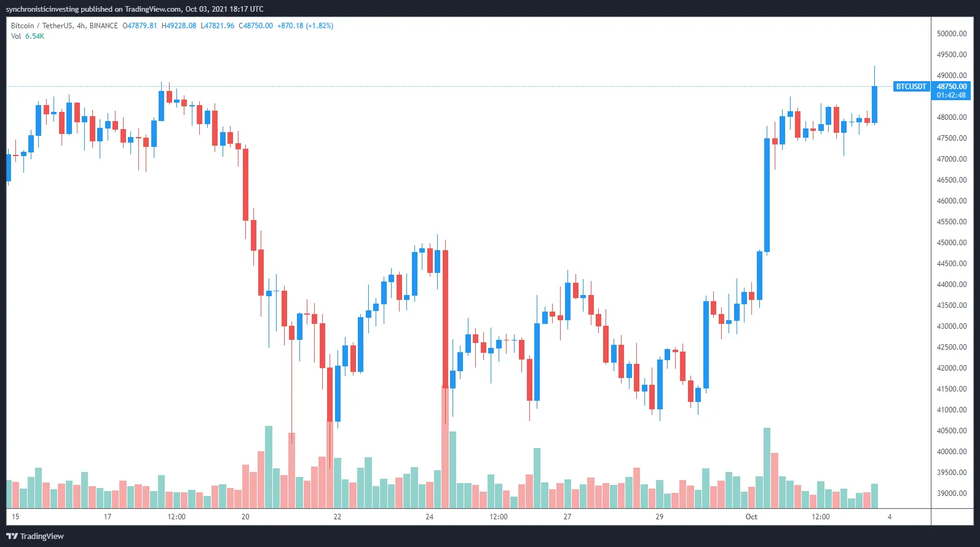This screenshot has width=980, height=547.
Task: Click the 01:42:48 countdown timer label
Action: [952, 95]
